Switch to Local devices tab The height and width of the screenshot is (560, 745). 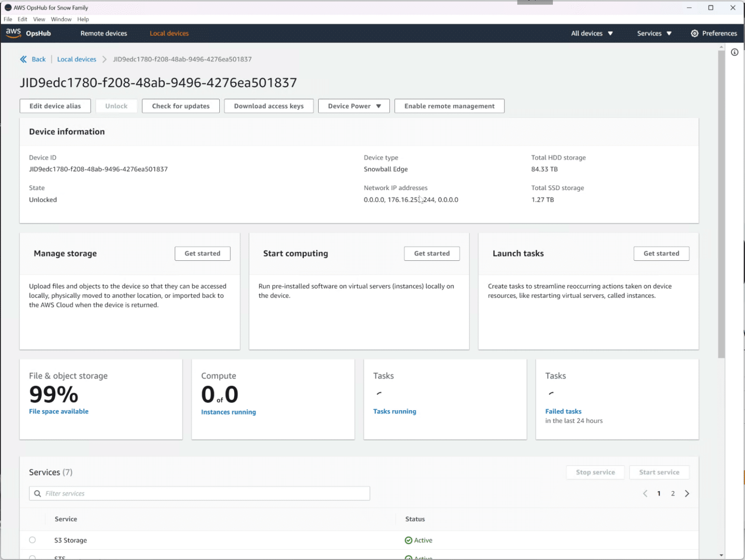coord(169,33)
